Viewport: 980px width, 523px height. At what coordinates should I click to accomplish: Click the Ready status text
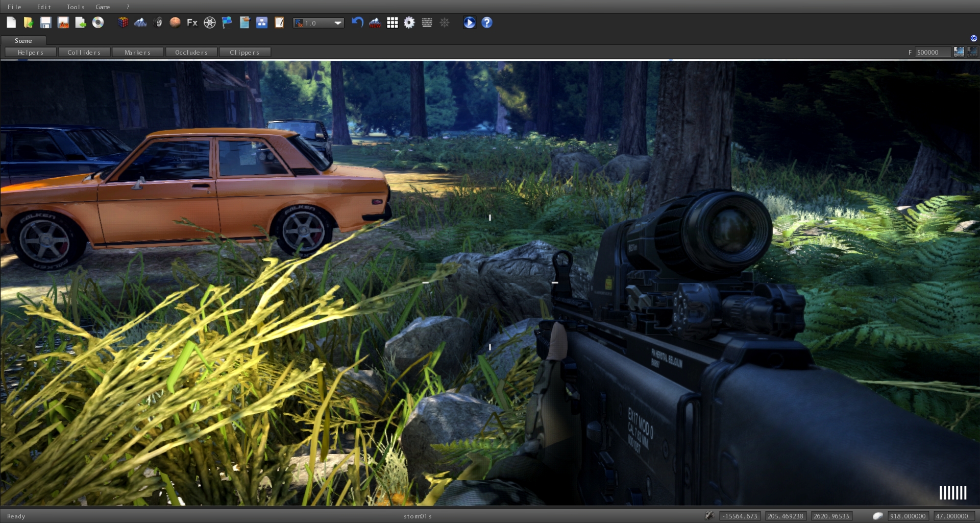[x=16, y=516]
